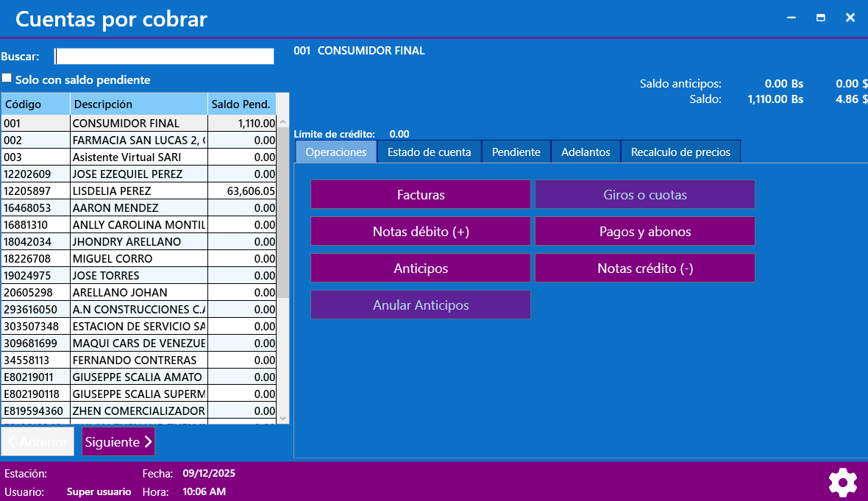Select the Notas crédito (-) button
This screenshot has height=501, width=868.
[x=645, y=268]
